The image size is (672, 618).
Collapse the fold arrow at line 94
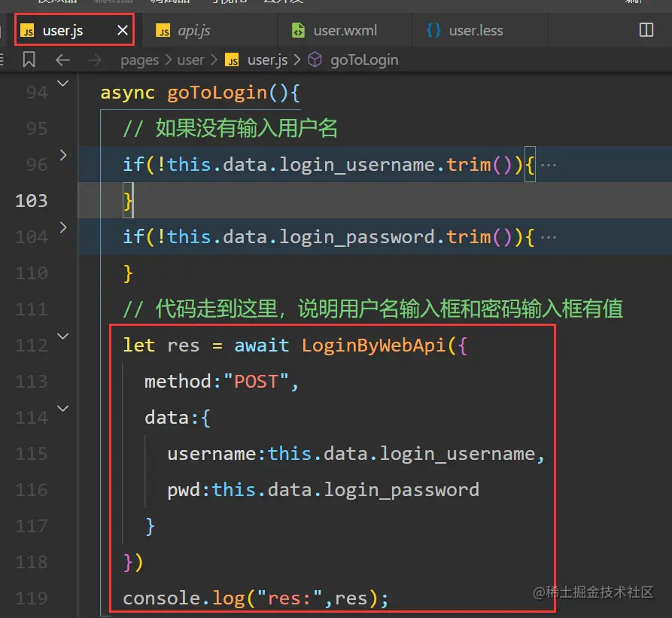pyautogui.click(x=63, y=83)
